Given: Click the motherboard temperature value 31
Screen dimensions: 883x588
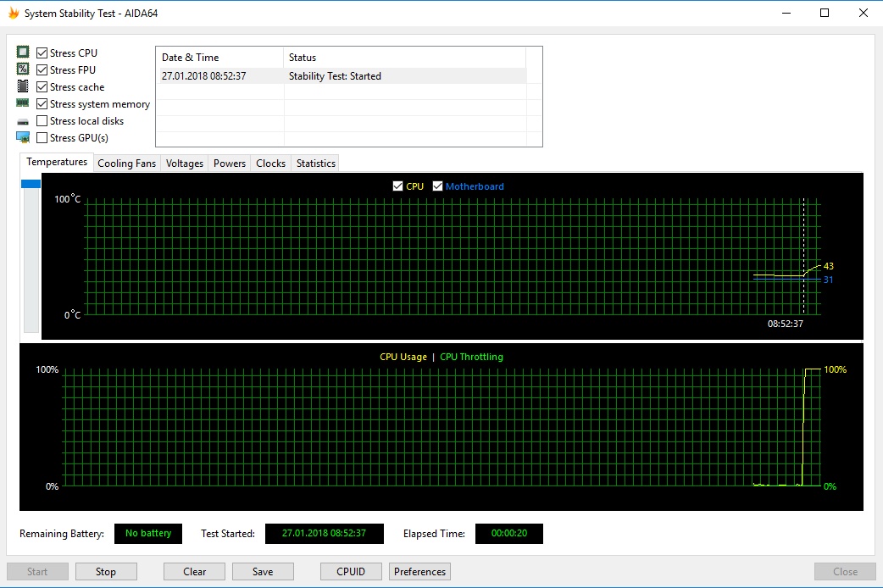Looking at the screenshot, I should pyautogui.click(x=829, y=280).
